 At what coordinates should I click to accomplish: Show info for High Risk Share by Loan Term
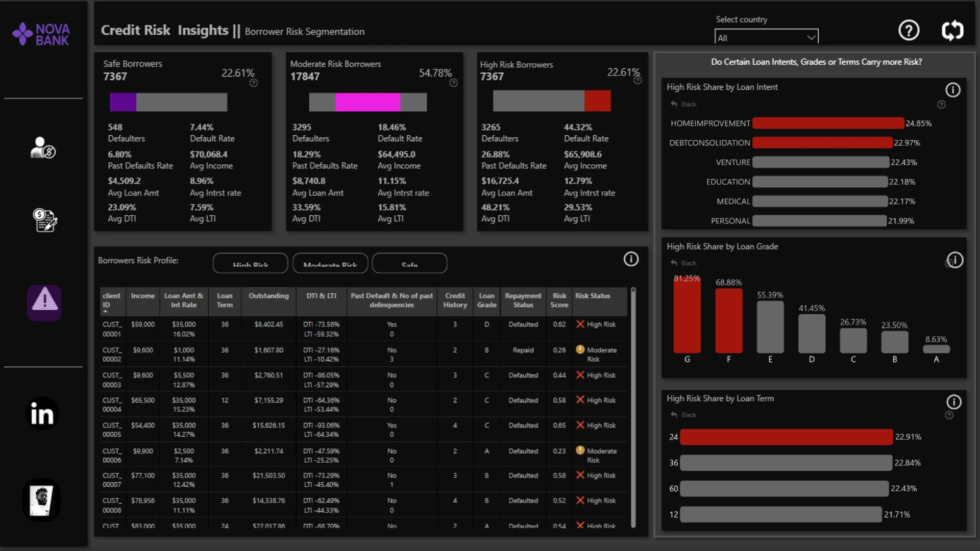tap(953, 402)
